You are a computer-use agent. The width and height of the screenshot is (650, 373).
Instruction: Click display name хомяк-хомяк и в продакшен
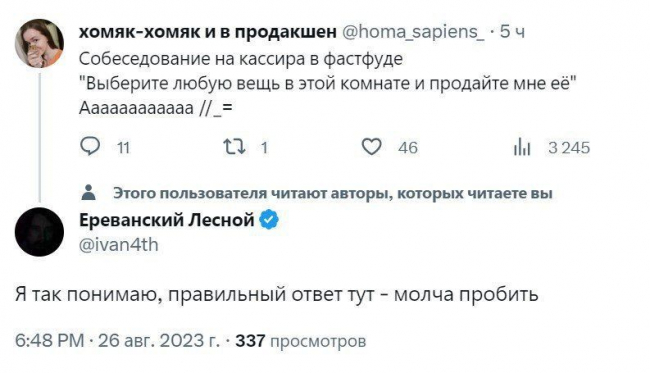pyautogui.click(x=208, y=32)
